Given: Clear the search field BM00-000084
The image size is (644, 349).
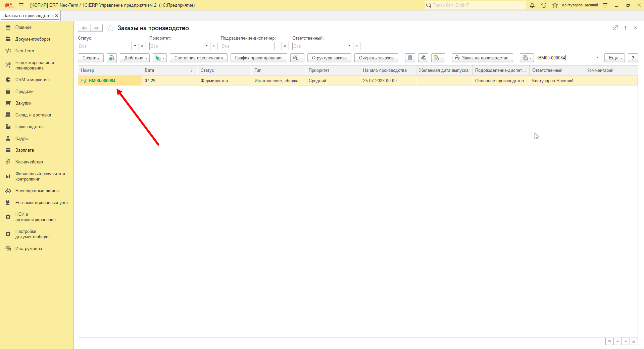Looking at the screenshot, I should [x=597, y=58].
